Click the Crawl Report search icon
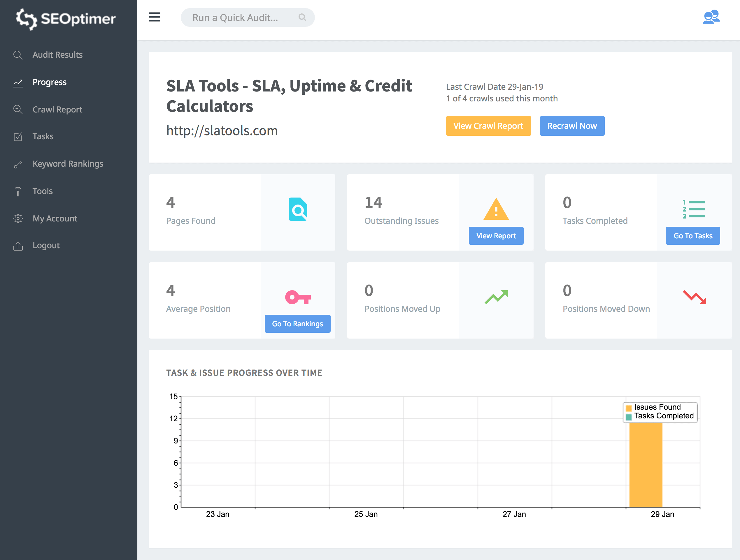The width and height of the screenshot is (740, 560). tap(17, 109)
